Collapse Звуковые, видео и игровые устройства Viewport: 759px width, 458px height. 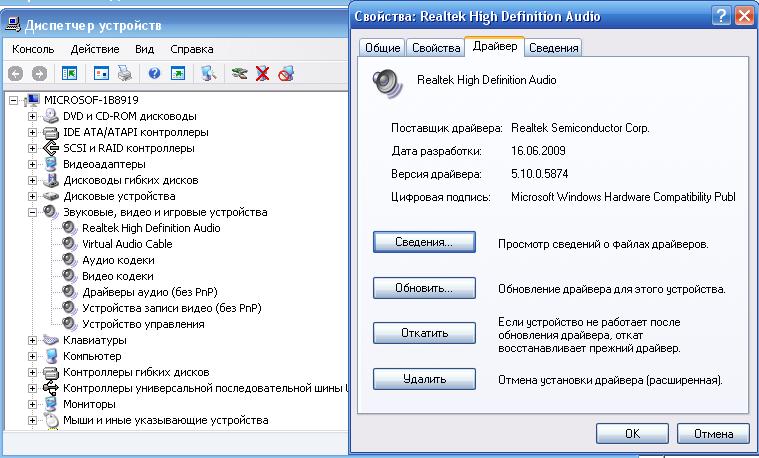pos(32,212)
